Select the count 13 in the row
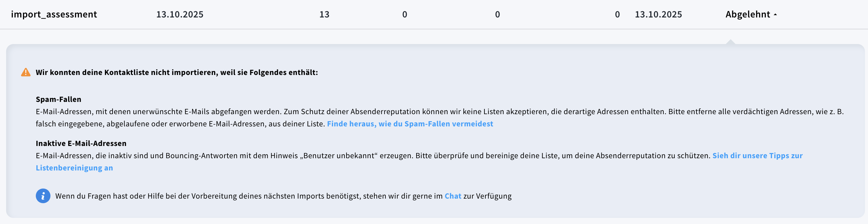868x224 pixels. pos(324,14)
